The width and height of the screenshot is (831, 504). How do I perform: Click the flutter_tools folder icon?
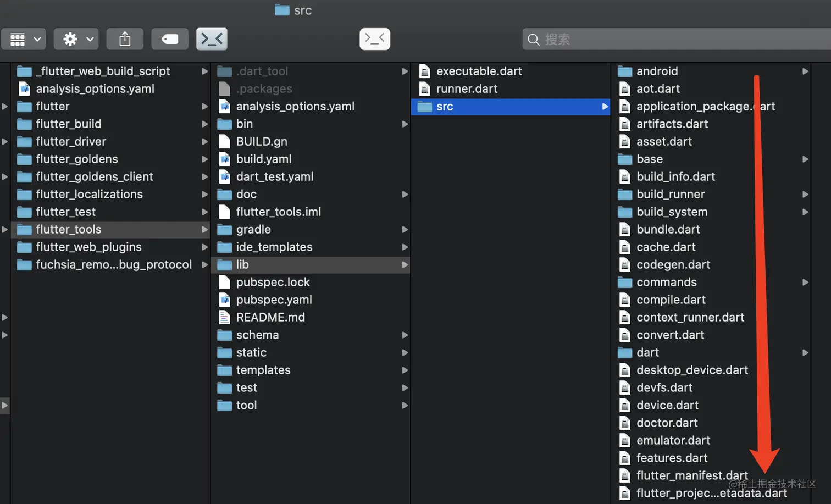pos(24,230)
